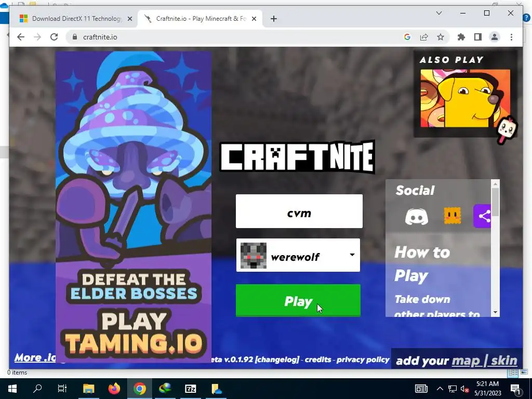Open the changelog link
Image resolution: width=532 pixels, height=399 pixels.
pyautogui.click(x=277, y=360)
